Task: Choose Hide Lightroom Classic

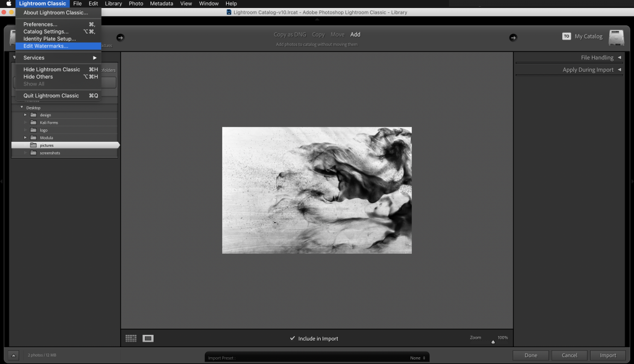Action: click(x=58, y=69)
